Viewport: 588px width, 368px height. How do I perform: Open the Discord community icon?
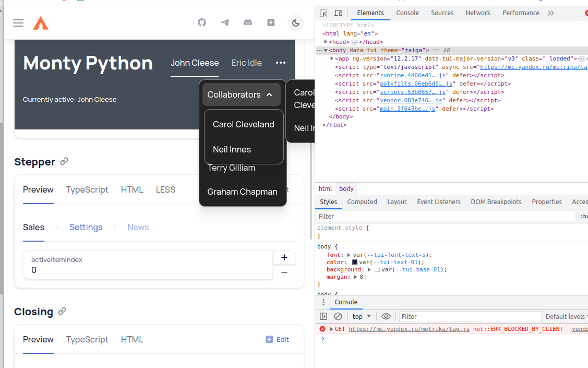248,23
